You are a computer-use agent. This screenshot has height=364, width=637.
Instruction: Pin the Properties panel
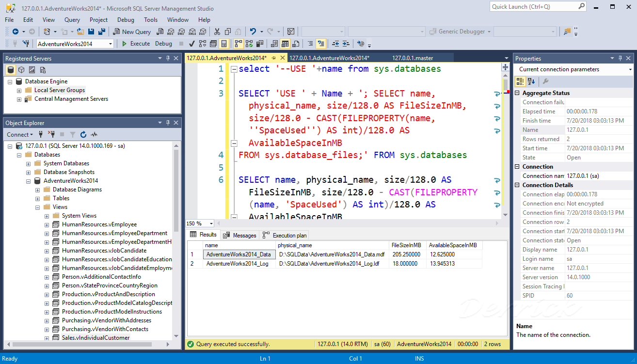pyautogui.click(x=620, y=58)
